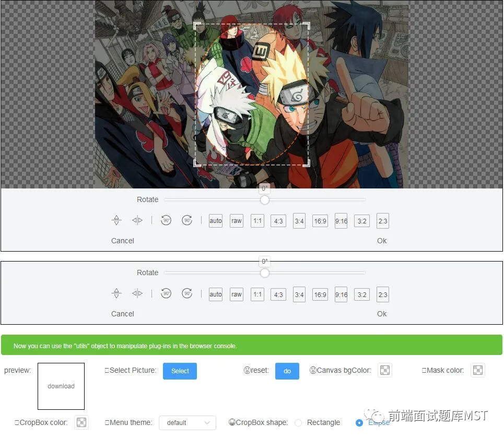Rotate the image 90 degrees clockwise

tap(186, 220)
